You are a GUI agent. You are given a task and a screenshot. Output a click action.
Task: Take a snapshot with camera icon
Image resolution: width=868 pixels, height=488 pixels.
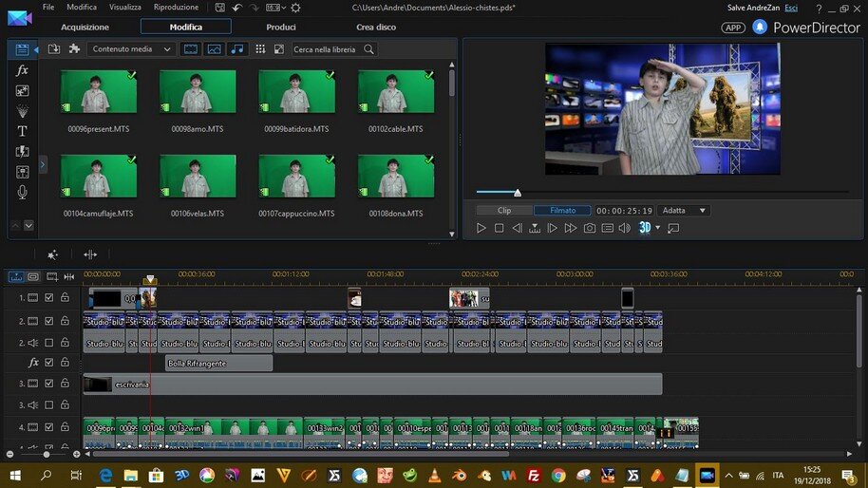[x=590, y=228]
